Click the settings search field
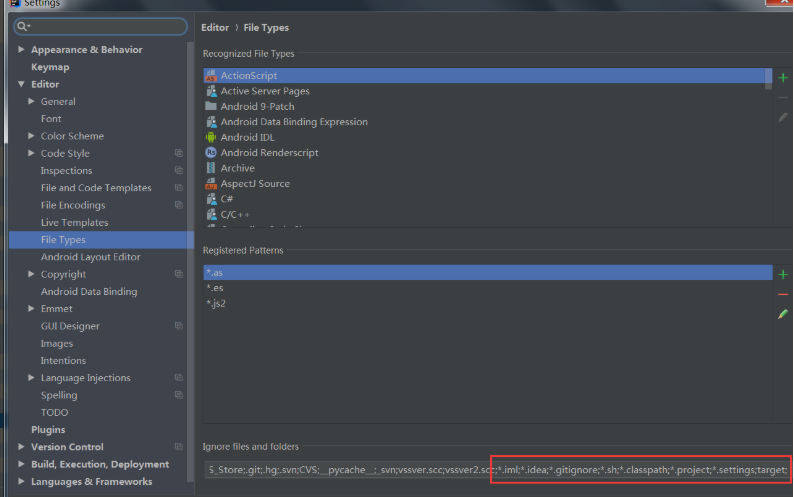794x497 pixels. tap(100, 26)
